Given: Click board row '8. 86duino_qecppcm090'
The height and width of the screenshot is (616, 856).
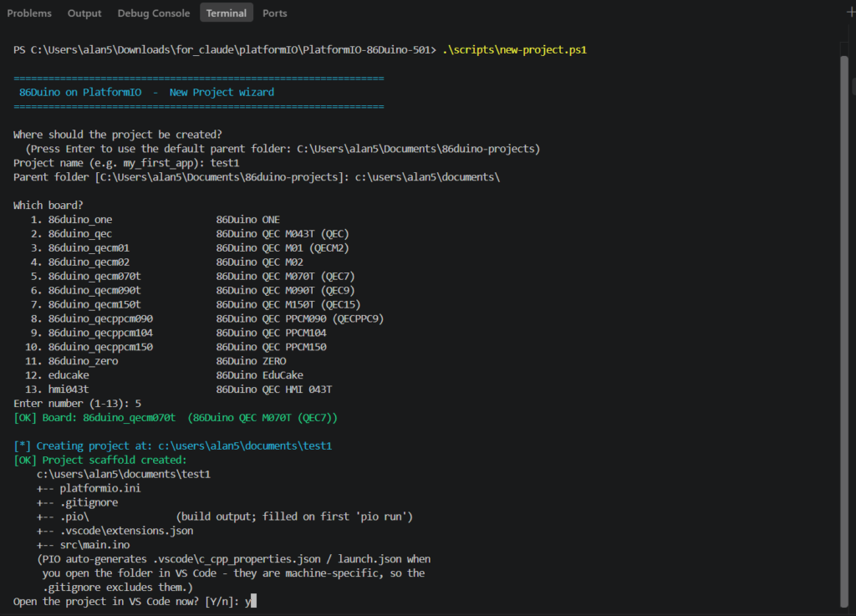Looking at the screenshot, I should point(207,319).
